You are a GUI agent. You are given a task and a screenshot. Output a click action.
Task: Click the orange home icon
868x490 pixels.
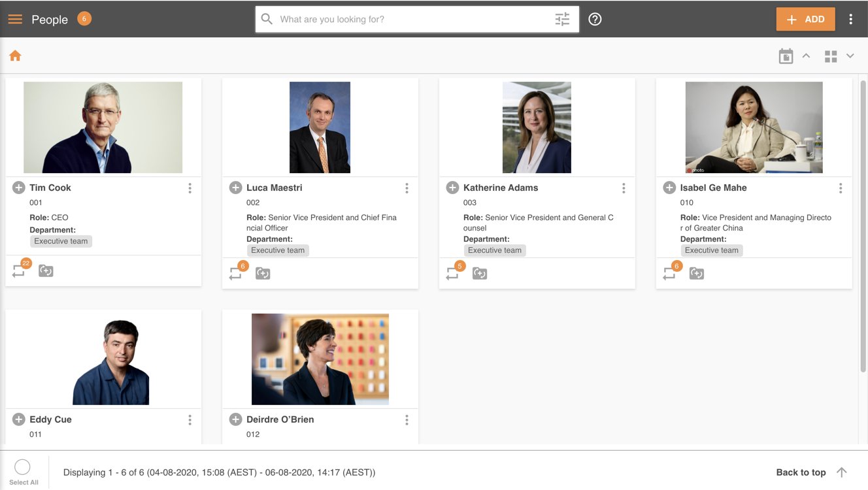(15, 56)
